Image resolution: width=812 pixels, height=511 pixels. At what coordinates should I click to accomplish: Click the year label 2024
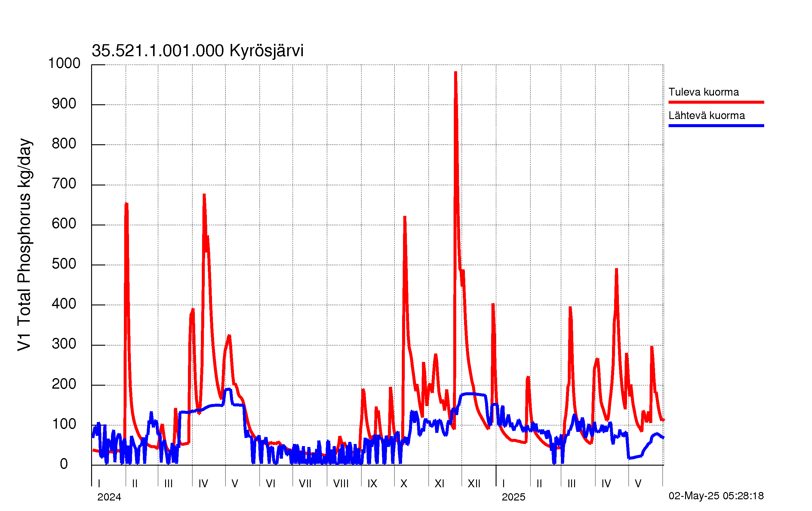click(109, 497)
